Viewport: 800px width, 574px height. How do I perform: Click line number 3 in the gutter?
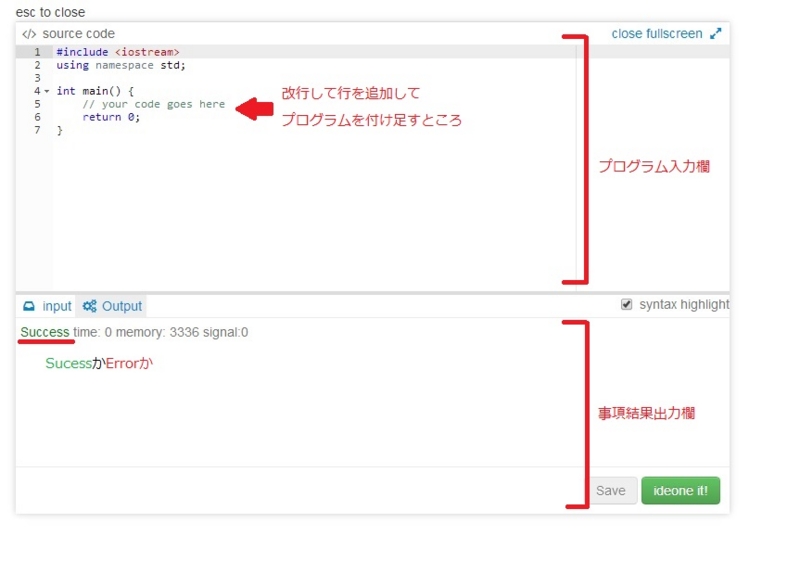pos(37,78)
